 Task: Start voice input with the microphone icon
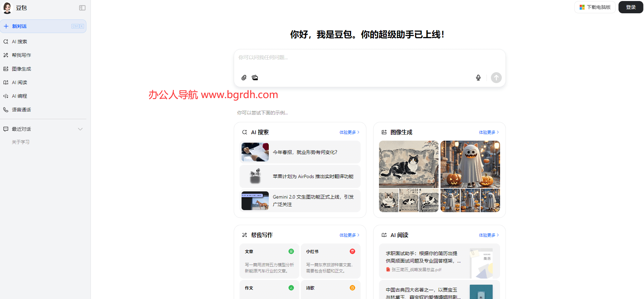(478, 78)
